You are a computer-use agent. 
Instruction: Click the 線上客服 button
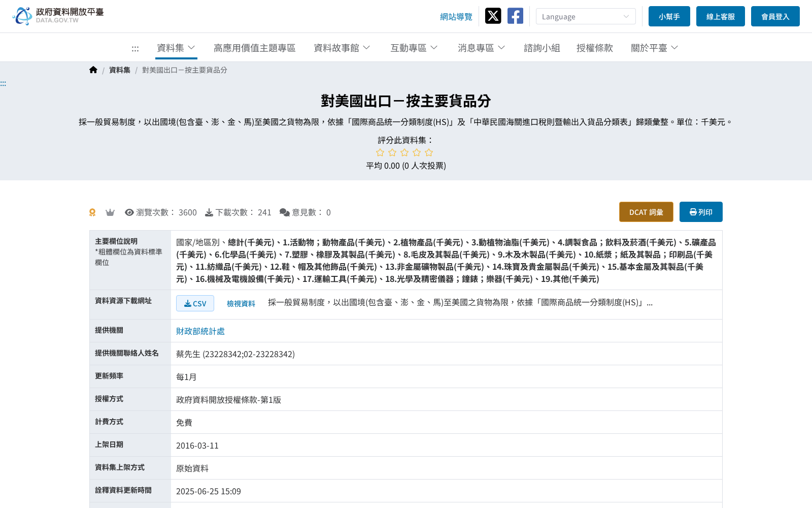[x=720, y=16]
